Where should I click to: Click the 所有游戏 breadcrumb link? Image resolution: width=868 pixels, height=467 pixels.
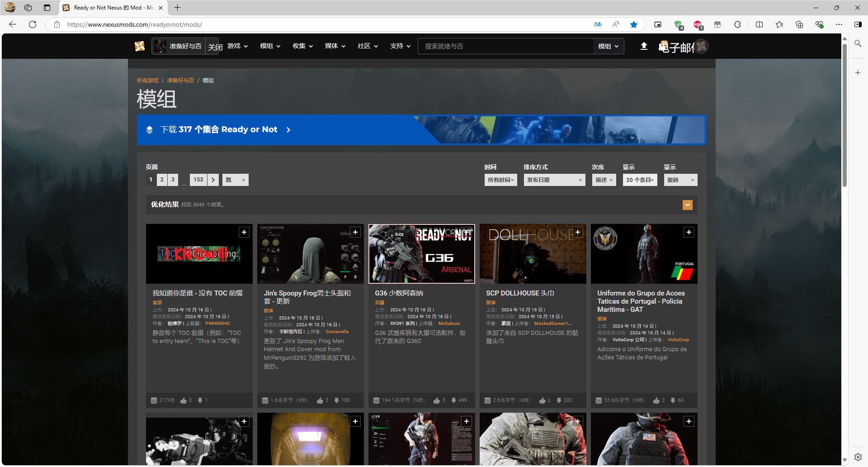pos(148,81)
